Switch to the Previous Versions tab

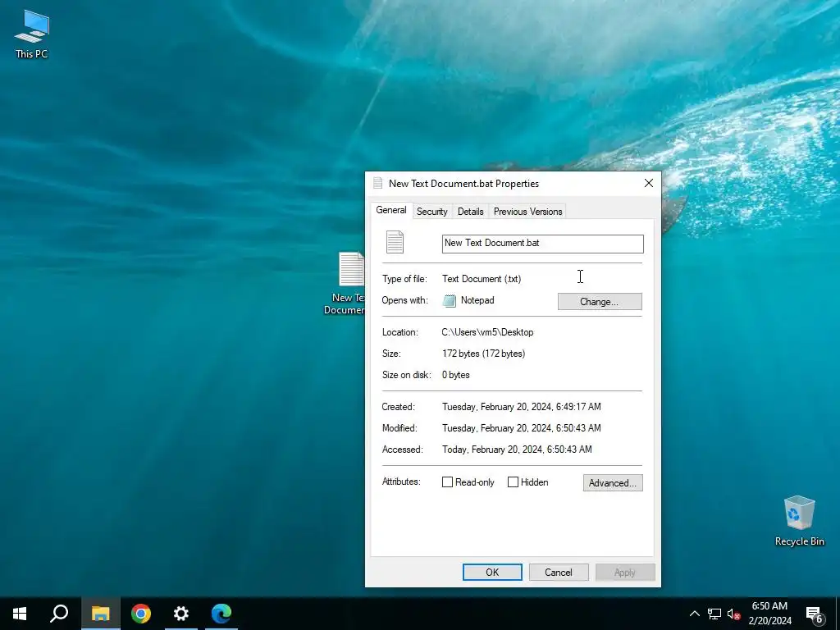(527, 212)
